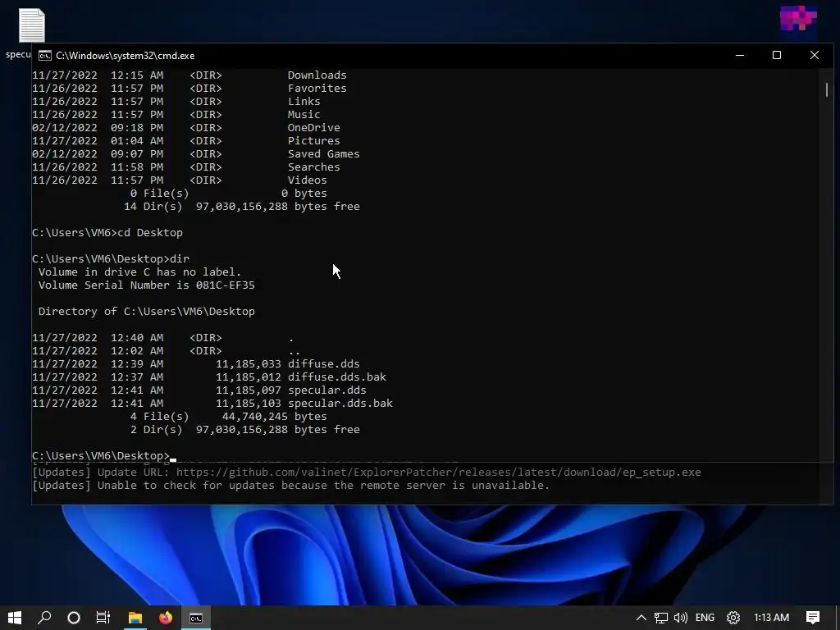This screenshot has height=630, width=840.
Task: Click the '14 Dir(s)' summary line
Action: click(x=242, y=206)
